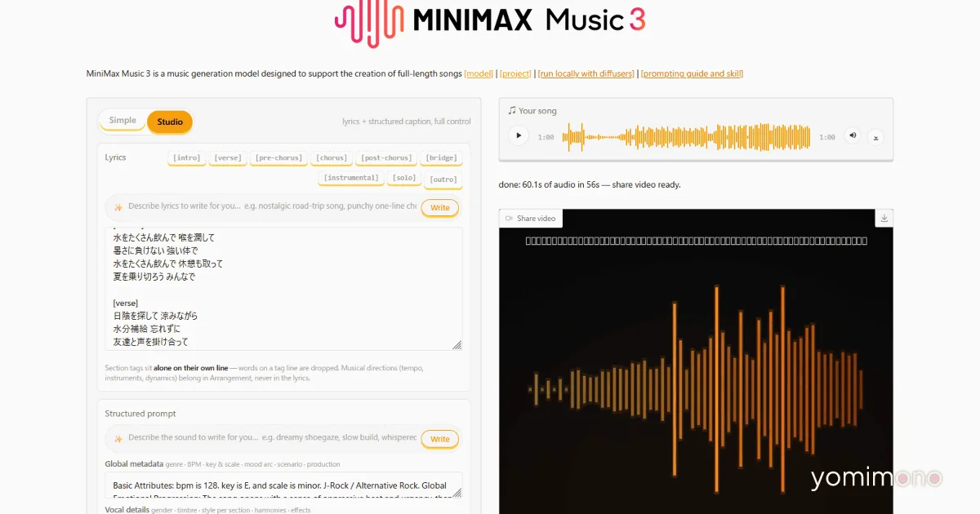Insert the [post-chorus] section tag

(386, 157)
